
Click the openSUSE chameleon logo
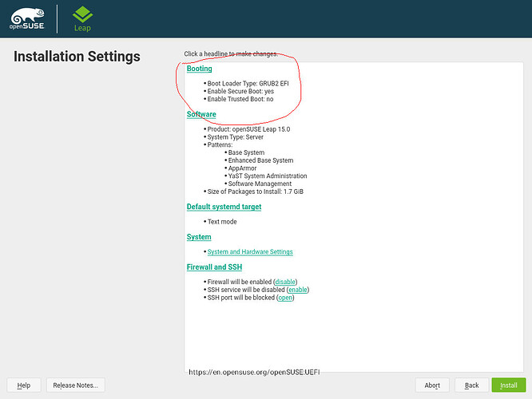(x=27, y=18)
